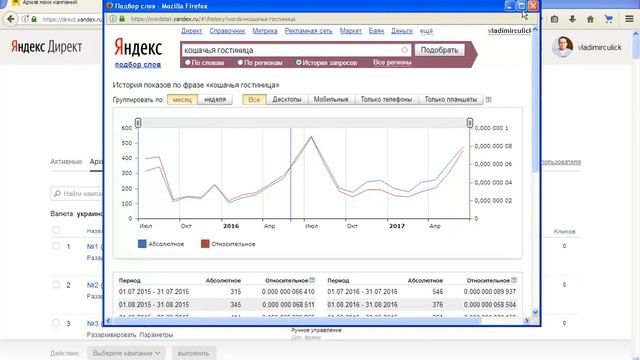The image size is (640, 360).
Task: Click the выполнить button
Action: pos(193,353)
